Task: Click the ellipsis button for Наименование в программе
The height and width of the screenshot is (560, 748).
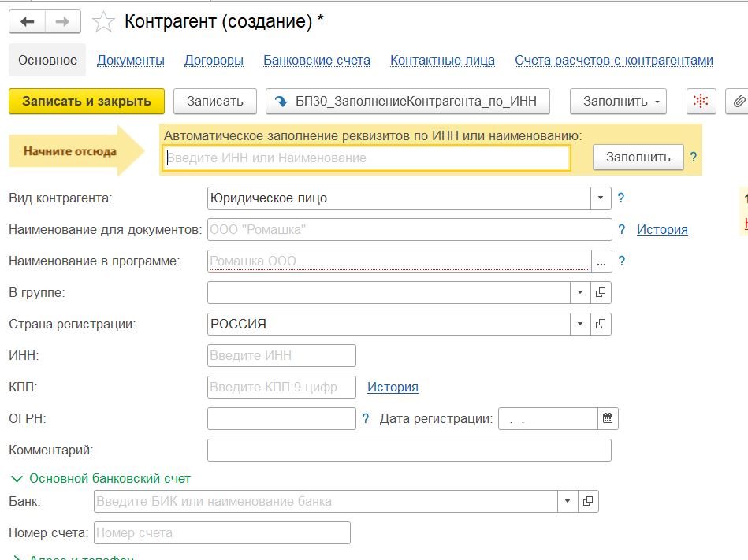Action: click(601, 261)
